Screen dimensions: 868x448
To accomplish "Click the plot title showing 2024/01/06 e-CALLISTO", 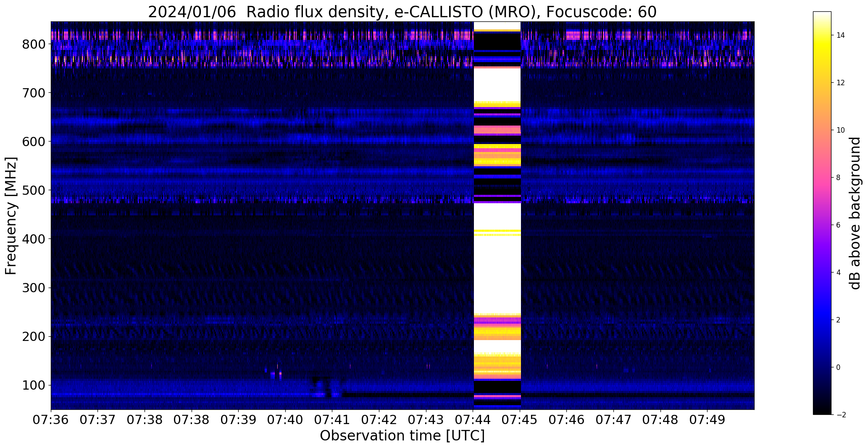I will (402, 12).
